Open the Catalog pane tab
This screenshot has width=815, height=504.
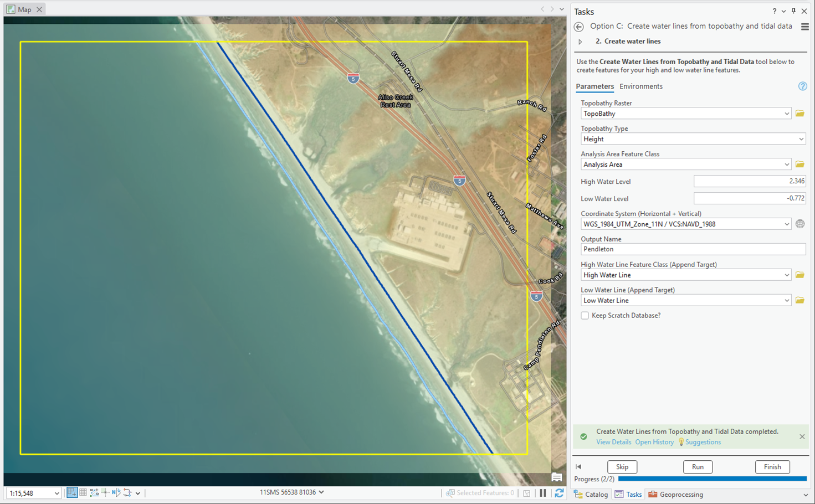[591, 495]
